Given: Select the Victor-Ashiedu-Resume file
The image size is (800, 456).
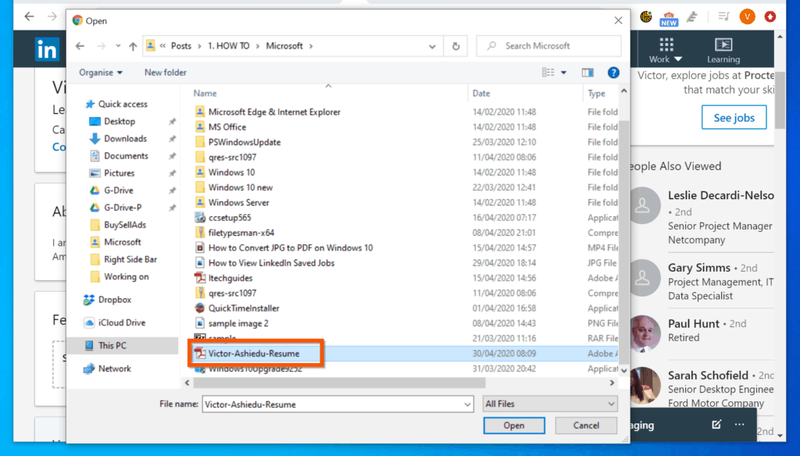Looking at the screenshot, I should (x=254, y=353).
